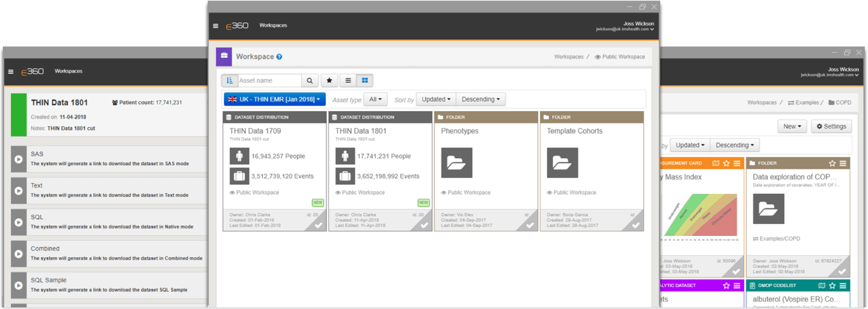Go to Workspaces breadcrumb in the center window
The width and height of the screenshot is (868, 309).
[569, 57]
